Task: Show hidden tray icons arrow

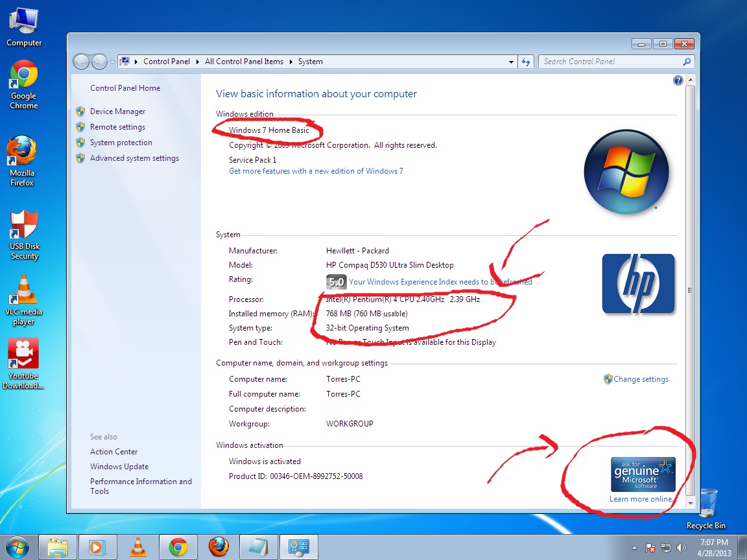Action: click(x=635, y=548)
